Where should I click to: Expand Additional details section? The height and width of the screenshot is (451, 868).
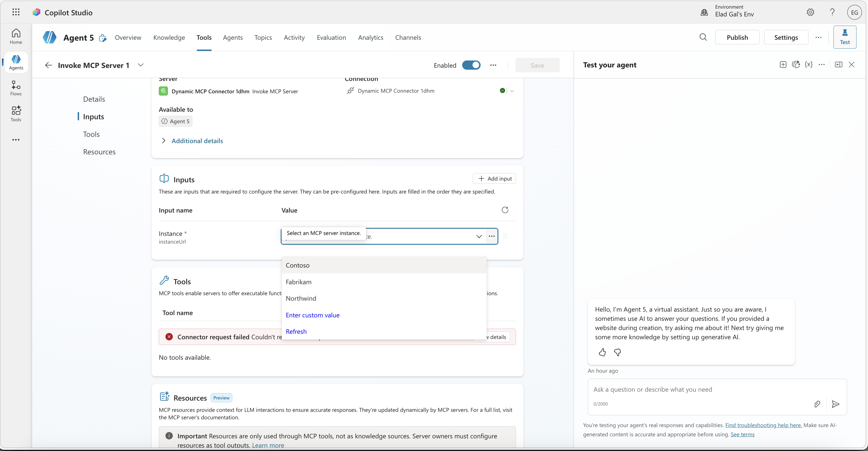(197, 141)
